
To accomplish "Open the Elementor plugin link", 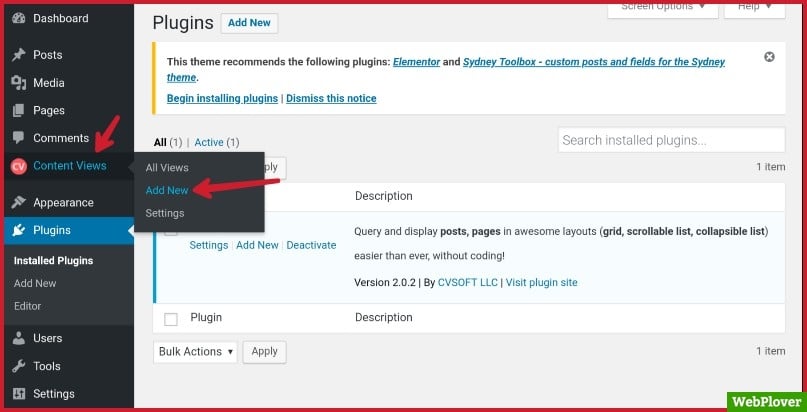I will point(416,62).
